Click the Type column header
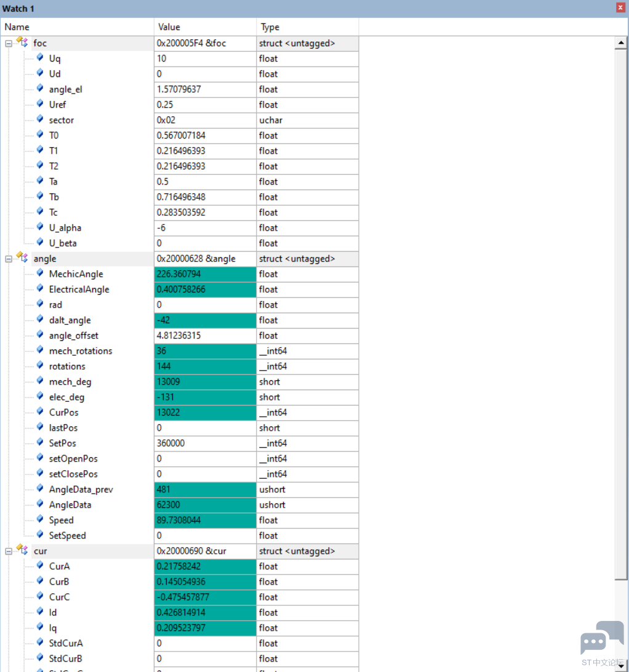629x672 pixels. click(x=308, y=27)
